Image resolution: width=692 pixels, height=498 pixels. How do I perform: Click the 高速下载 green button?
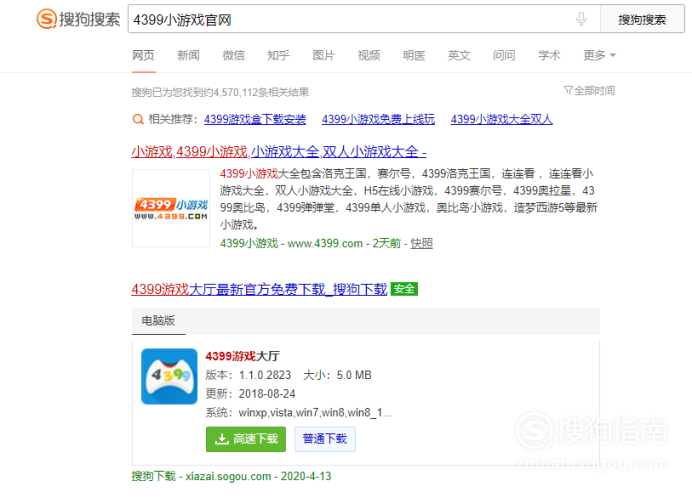pyautogui.click(x=246, y=439)
